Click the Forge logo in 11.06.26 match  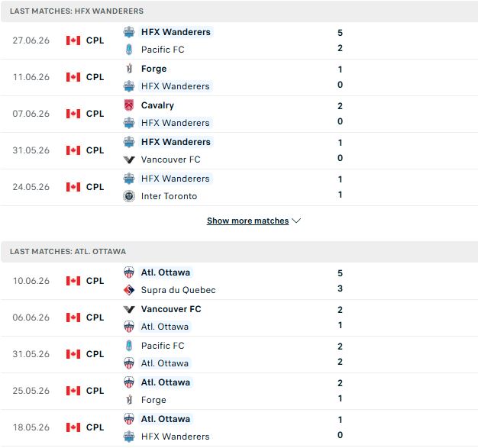(x=129, y=69)
